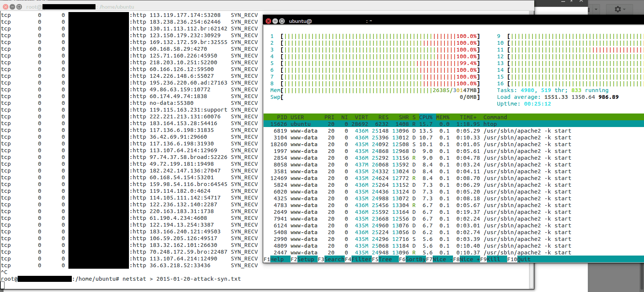Click F9 Kill in htop footer
This screenshot has width=644, height=292.
click(x=493, y=259)
